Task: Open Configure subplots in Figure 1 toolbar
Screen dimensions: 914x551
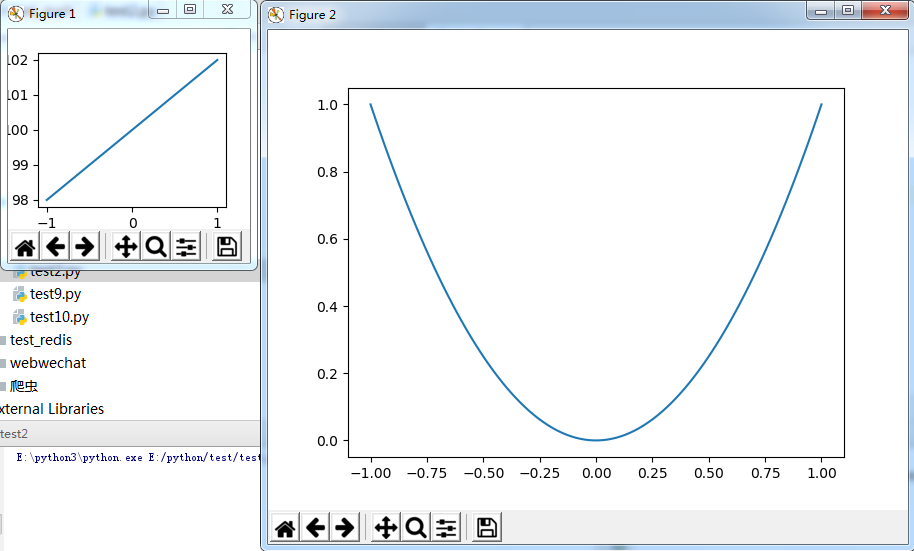Action: click(x=186, y=247)
